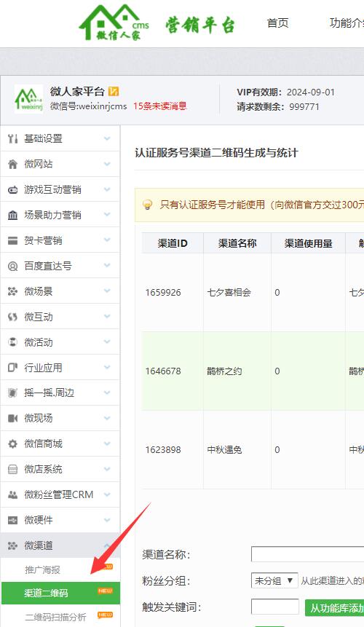Click the 渠道使用量 column header

click(x=309, y=243)
